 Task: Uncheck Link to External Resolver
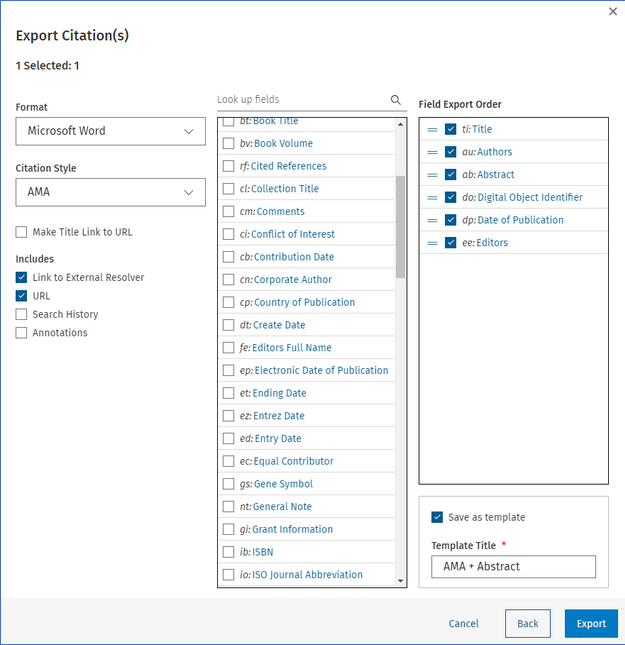[x=22, y=278]
